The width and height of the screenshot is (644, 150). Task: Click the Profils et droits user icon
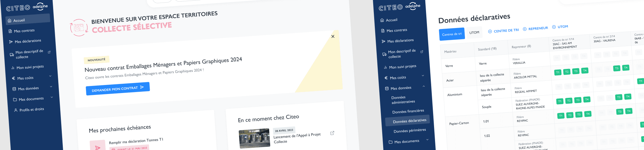click(15, 110)
